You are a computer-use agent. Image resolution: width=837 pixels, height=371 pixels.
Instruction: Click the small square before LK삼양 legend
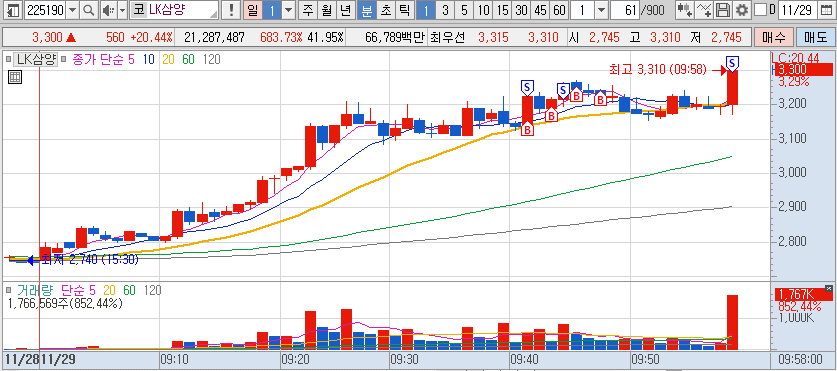coord(9,59)
